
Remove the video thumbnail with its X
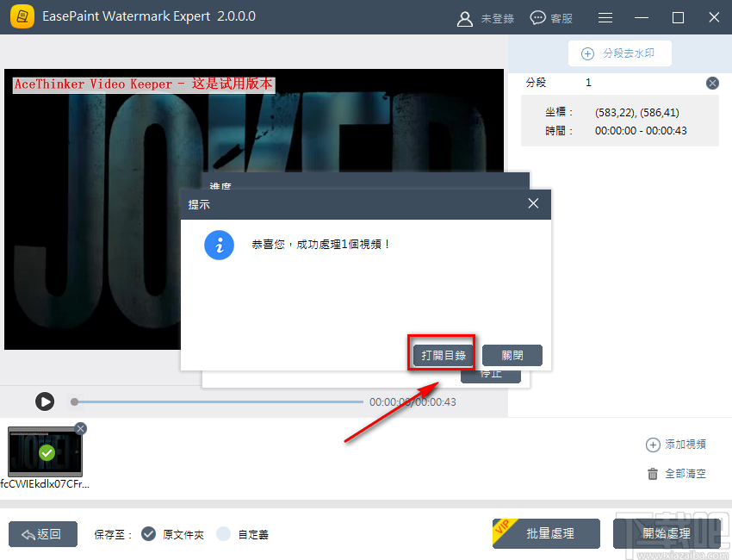pyautogui.click(x=80, y=428)
